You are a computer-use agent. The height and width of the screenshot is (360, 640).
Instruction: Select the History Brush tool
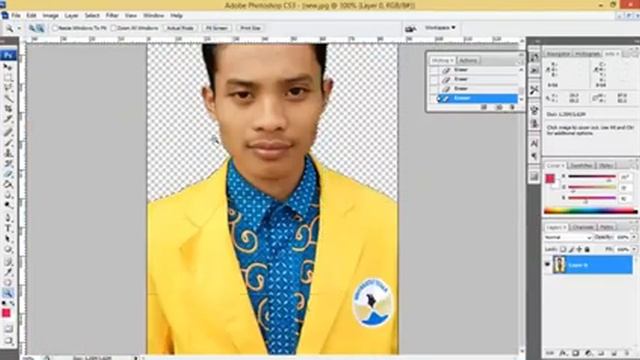[7, 163]
